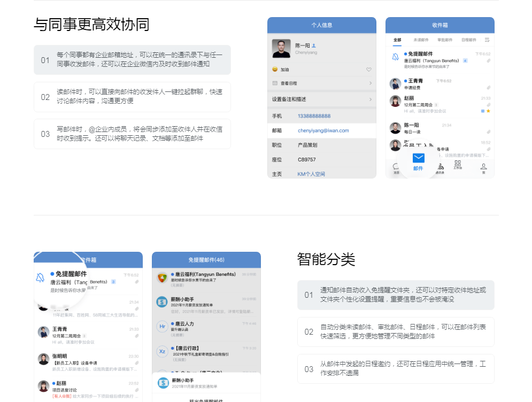Switch to the 未读邮件 tab
532x402 pixels.
click(421, 40)
